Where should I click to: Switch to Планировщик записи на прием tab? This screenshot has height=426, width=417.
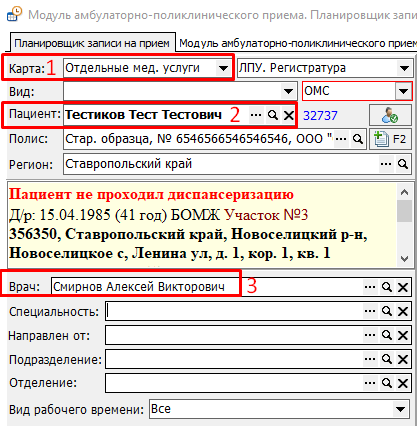[x=92, y=43]
